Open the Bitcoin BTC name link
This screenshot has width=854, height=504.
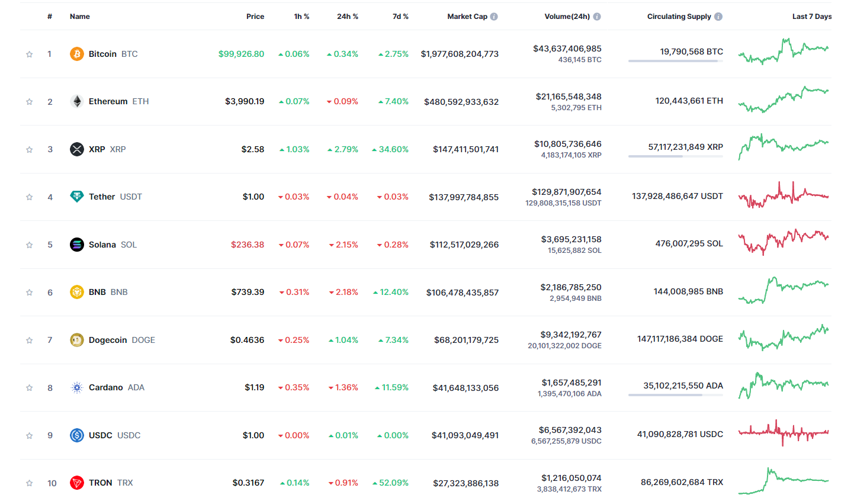[x=113, y=54]
